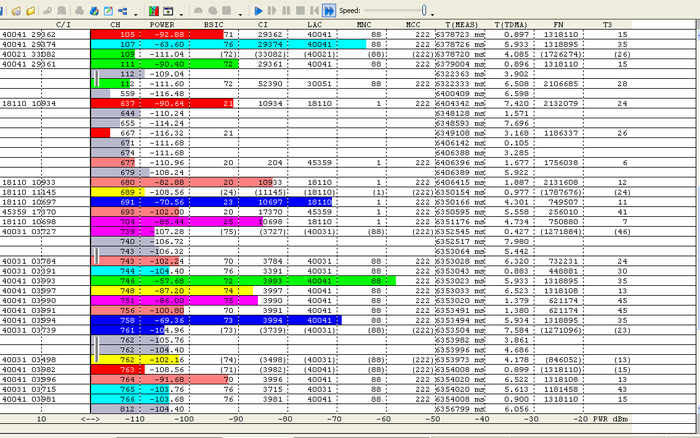
Task: Click power value -69.36 in channel 758 row
Action: click(x=168, y=320)
